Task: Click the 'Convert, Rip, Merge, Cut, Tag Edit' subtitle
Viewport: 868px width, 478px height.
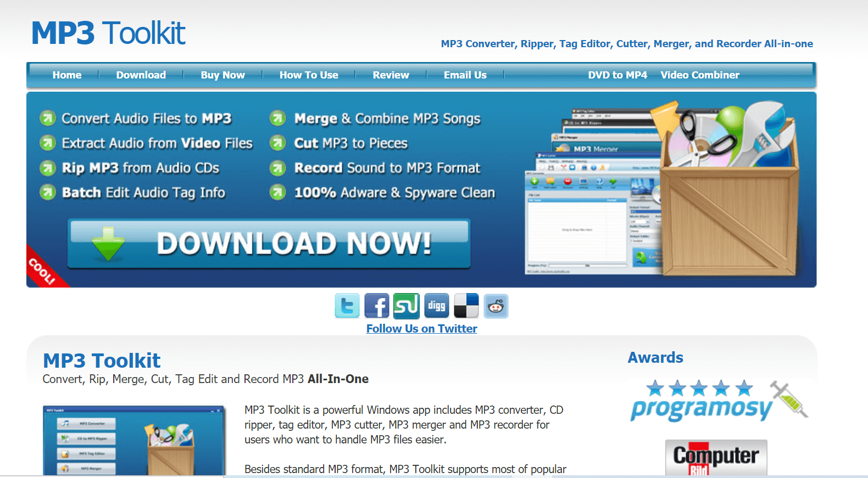Action: (x=205, y=379)
